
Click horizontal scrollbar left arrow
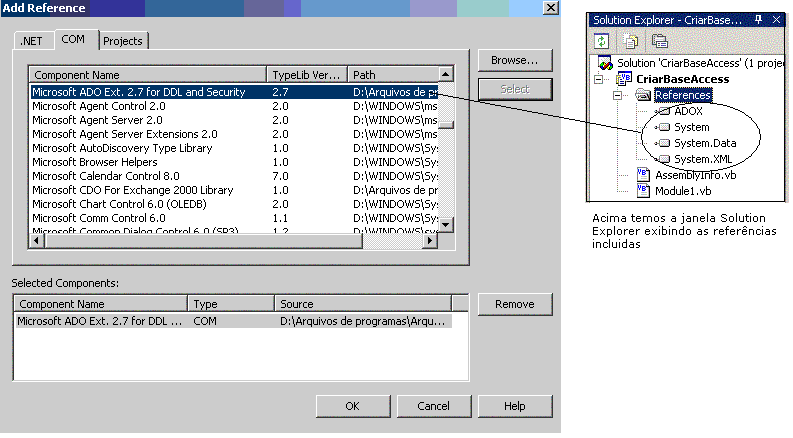coord(36,241)
